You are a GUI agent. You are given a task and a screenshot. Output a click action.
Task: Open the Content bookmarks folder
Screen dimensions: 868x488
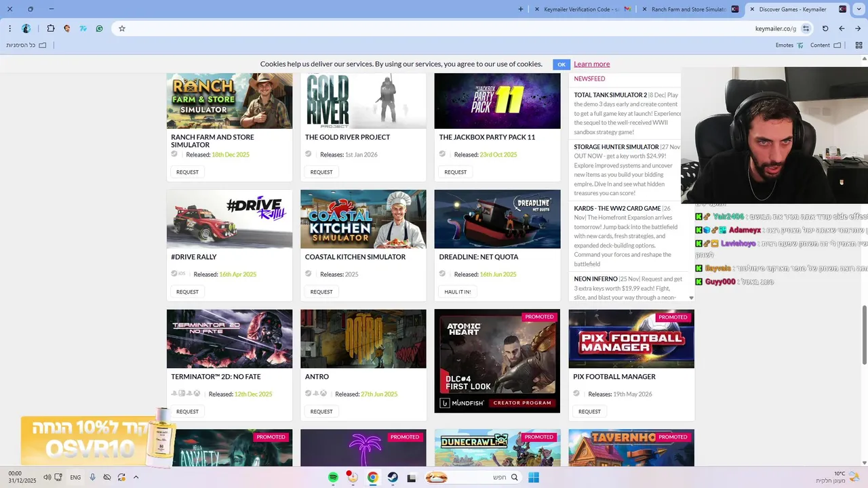click(825, 45)
